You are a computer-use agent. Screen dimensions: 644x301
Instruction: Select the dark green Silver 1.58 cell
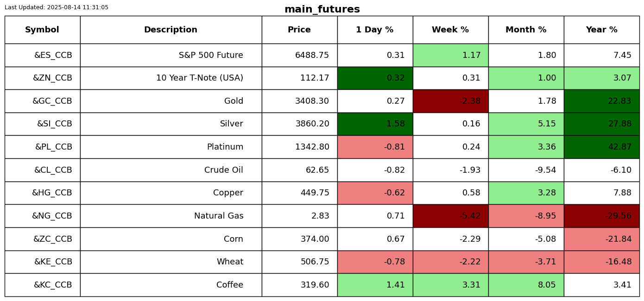[375, 124]
